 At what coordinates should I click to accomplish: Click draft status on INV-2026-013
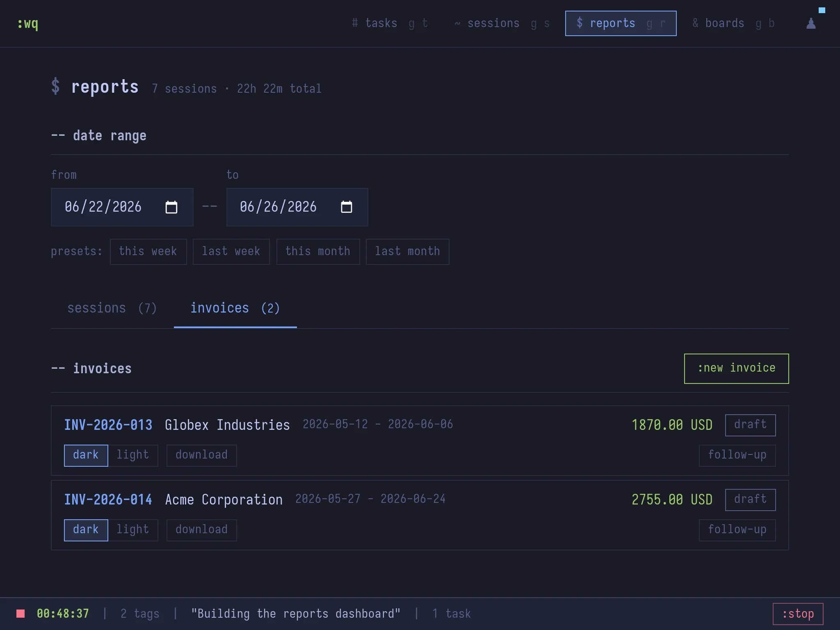click(750, 425)
